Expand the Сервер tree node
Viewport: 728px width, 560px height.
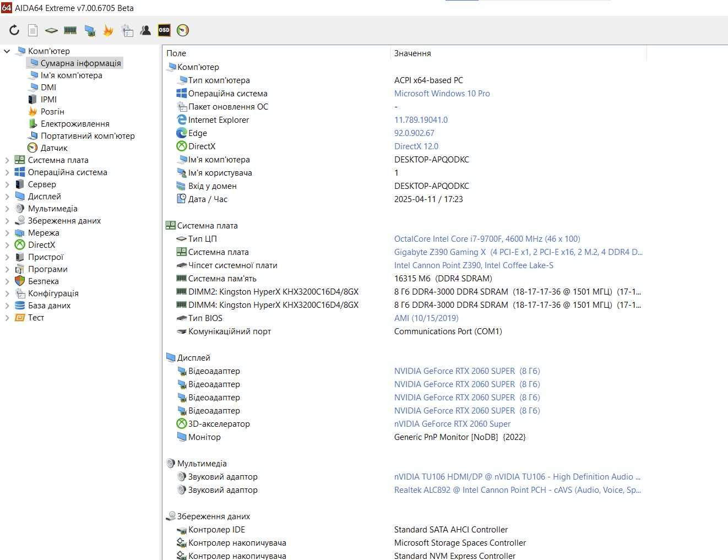7,184
